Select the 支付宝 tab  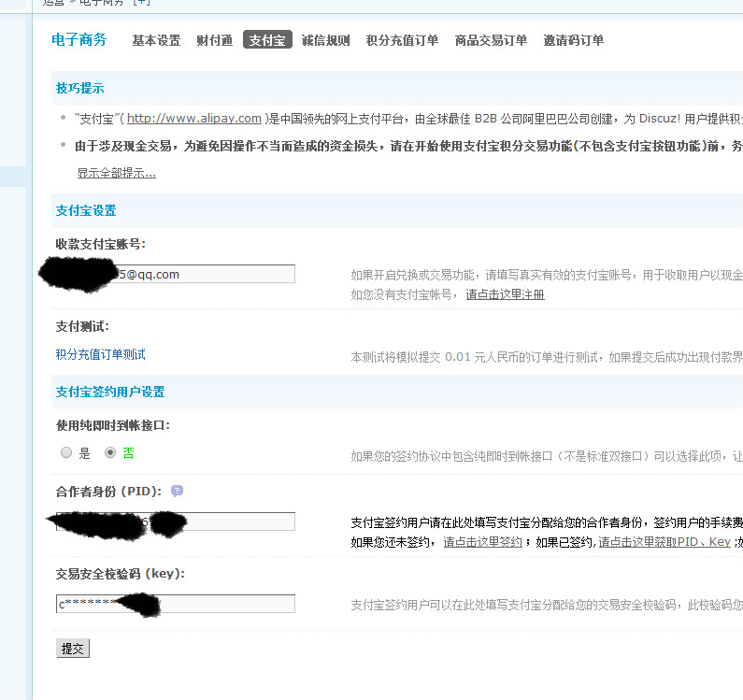pyautogui.click(x=267, y=40)
